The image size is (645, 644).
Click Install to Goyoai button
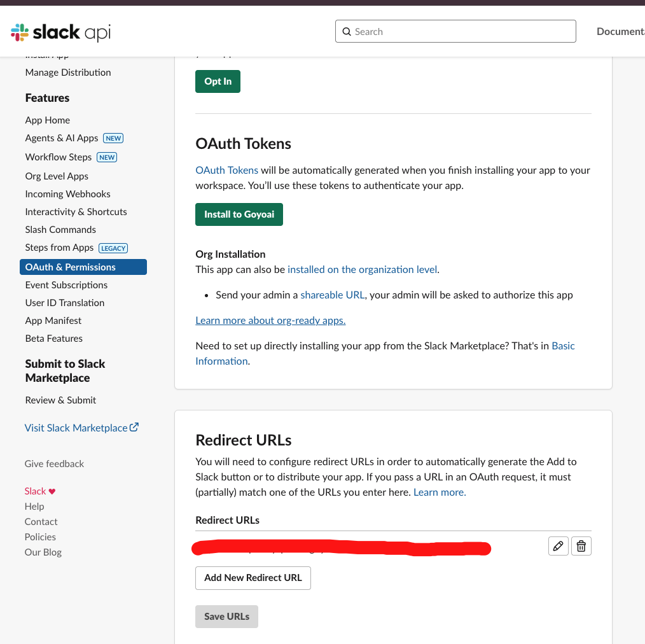(239, 214)
